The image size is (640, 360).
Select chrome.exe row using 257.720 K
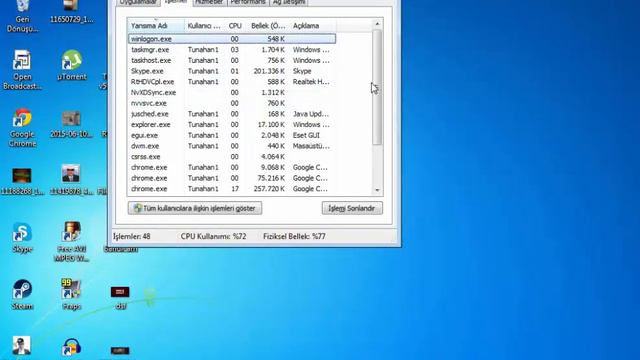point(232,189)
